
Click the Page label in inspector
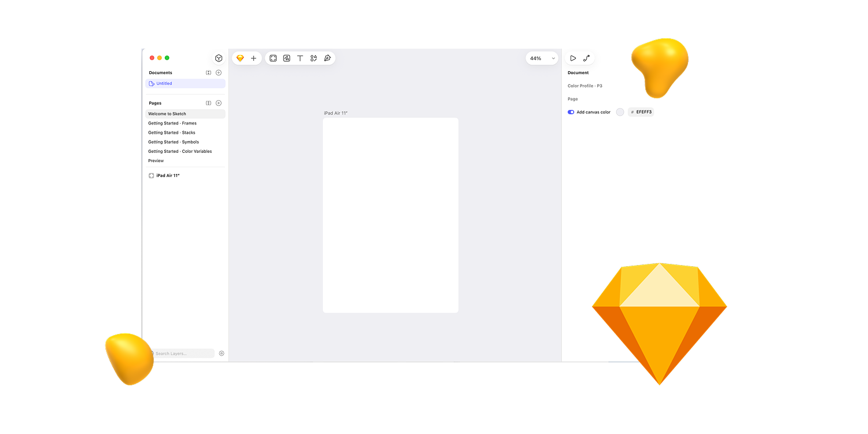point(573,99)
